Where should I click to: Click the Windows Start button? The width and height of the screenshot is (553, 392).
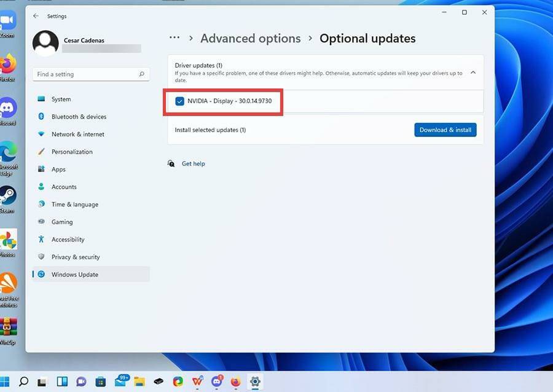(x=4, y=382)
